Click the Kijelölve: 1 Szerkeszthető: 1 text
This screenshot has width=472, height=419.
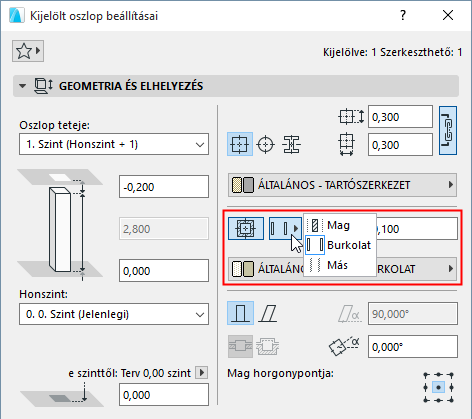(x=392, y=52)
